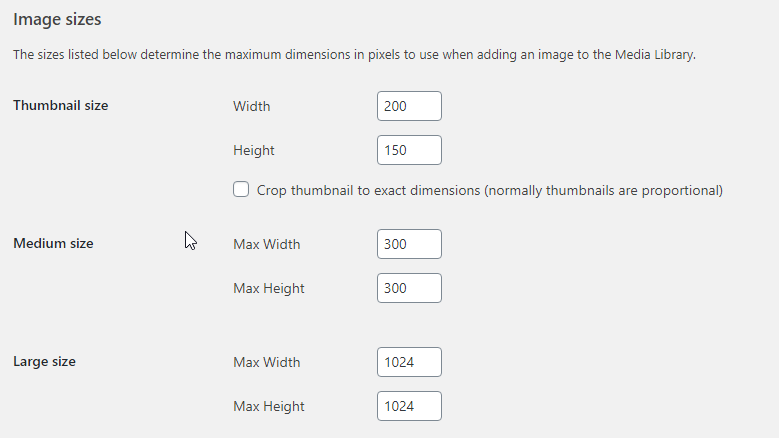Click the Medium size row heading
The image size is (779, 438).
(x=53, y=243)
